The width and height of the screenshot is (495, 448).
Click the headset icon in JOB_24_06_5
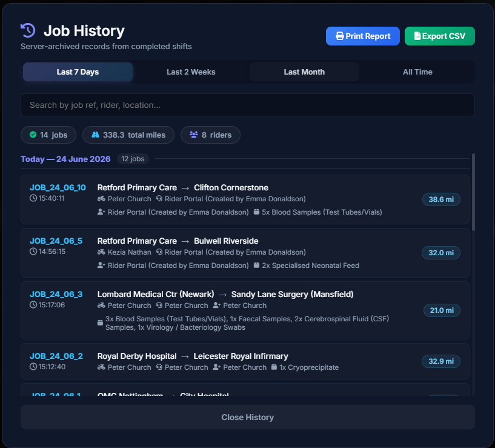159,252
